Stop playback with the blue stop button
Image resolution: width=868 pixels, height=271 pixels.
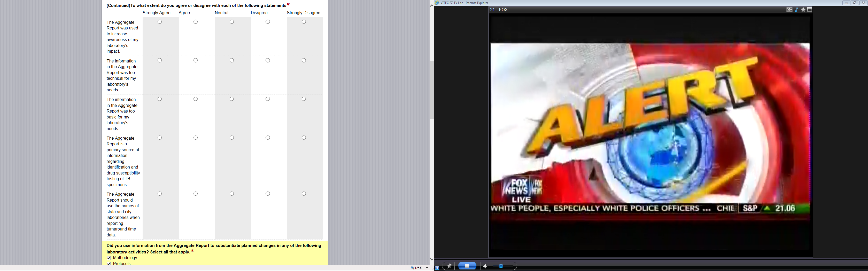467,266
